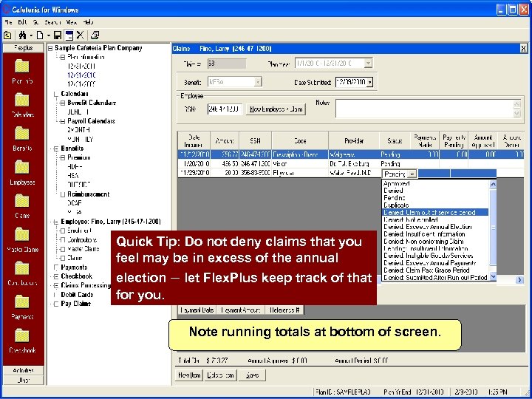Select Approved in the status list
Screen dimensions: 532x399
click(435, 183)
